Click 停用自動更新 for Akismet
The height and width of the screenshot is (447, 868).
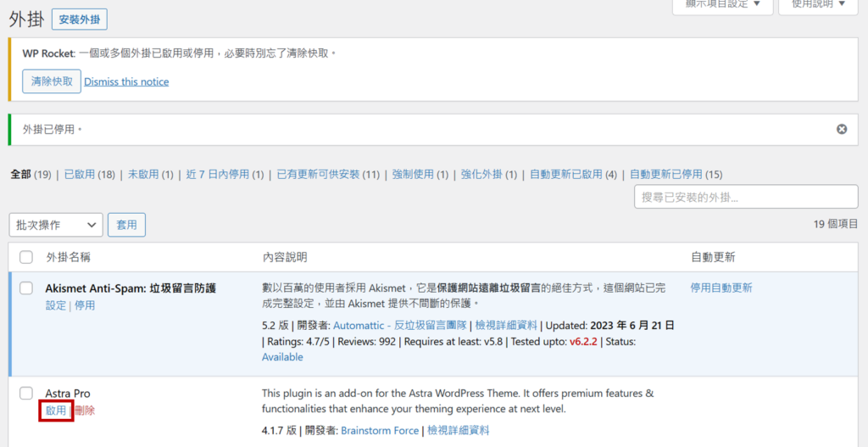(x=721, y=288)
